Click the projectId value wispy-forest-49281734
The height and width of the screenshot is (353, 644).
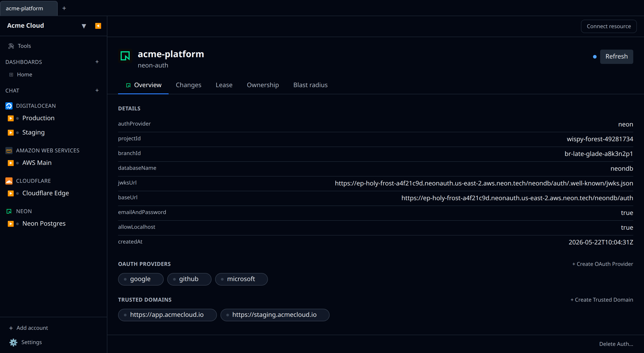tap(600, 139)
